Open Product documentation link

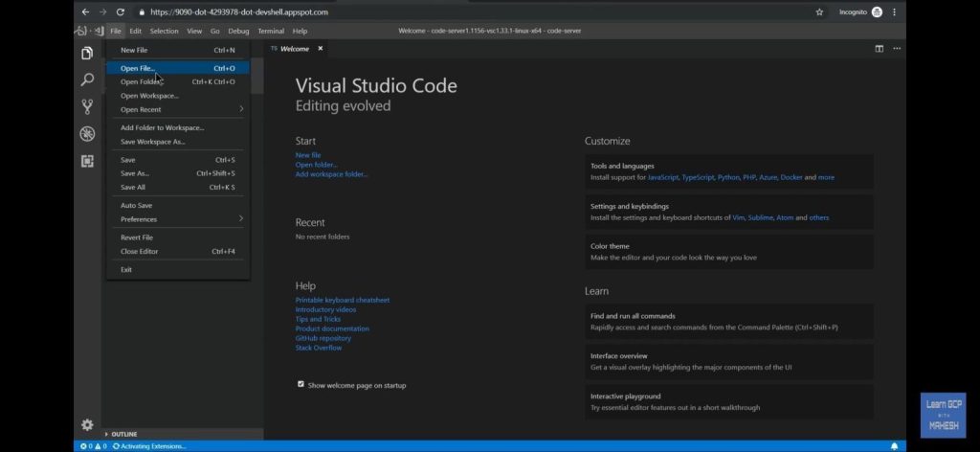332,328
